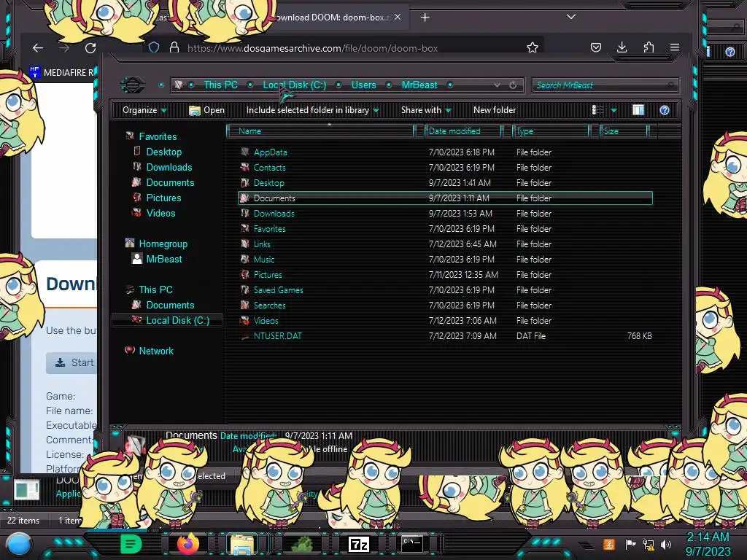The width and height of the screenshot is (747, 560).
Task: Click the Windows Start orb
Action: pyautogui.click(x=18, y=544)
